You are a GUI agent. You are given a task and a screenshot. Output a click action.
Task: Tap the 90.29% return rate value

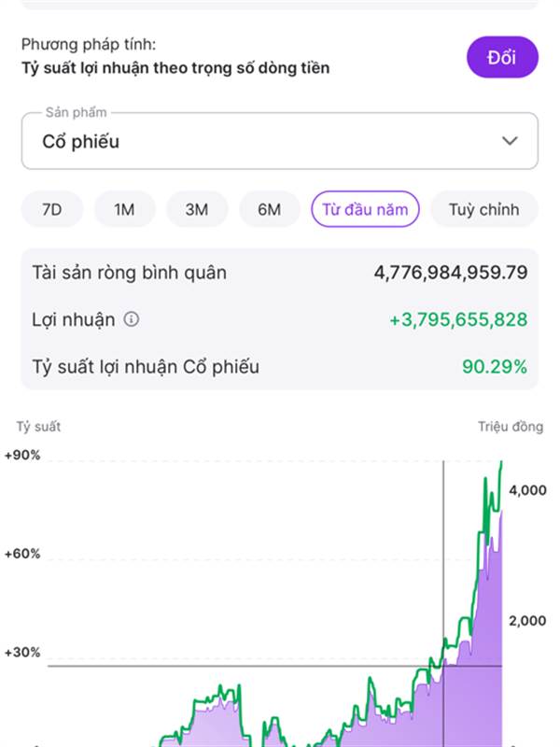click(495, 366)
